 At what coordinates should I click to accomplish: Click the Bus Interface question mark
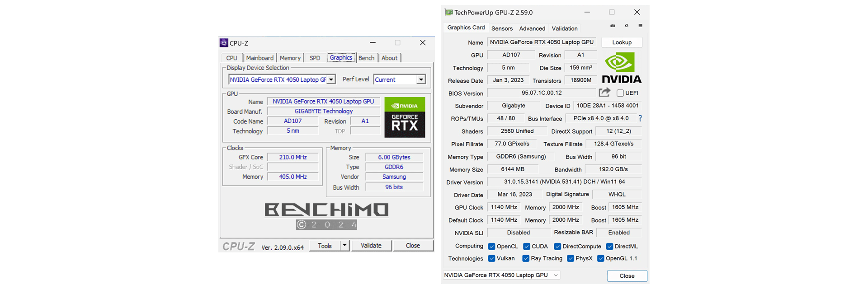(640, 118)
